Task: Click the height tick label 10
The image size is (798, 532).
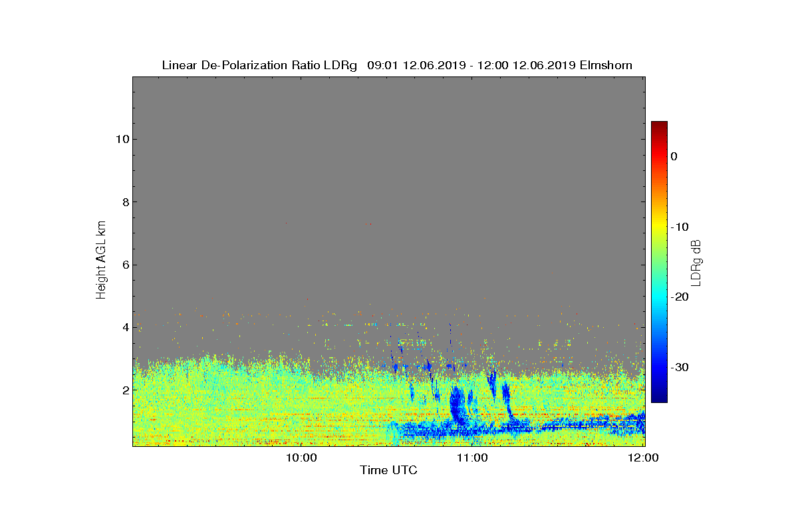Action: coord(122,139)
